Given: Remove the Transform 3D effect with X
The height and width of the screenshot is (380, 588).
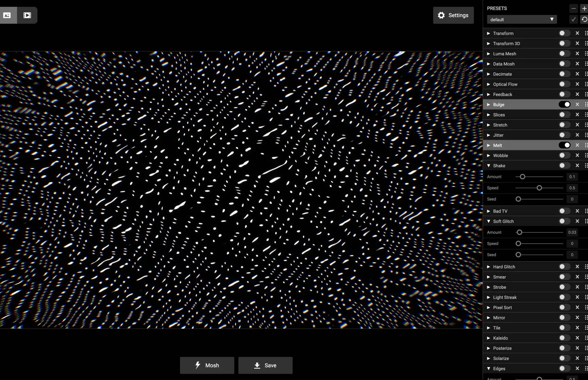Looking at the screenshot, I should [577, 44].
